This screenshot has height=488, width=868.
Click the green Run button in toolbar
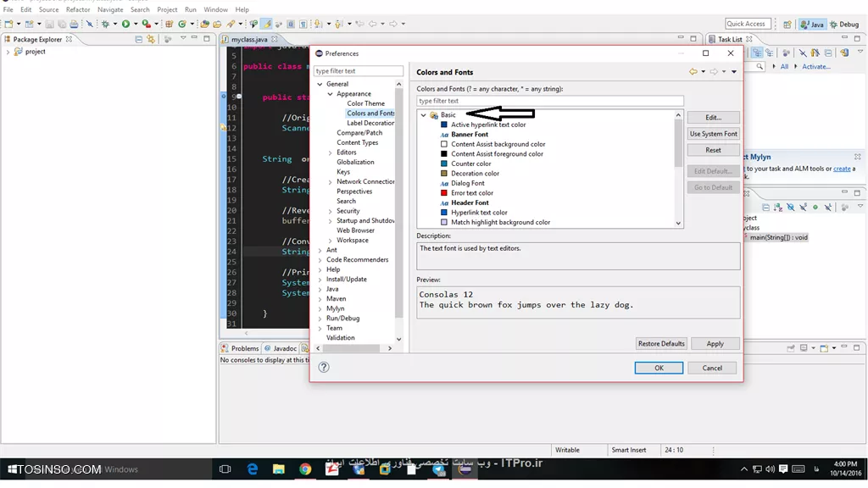tap(125, 24)
